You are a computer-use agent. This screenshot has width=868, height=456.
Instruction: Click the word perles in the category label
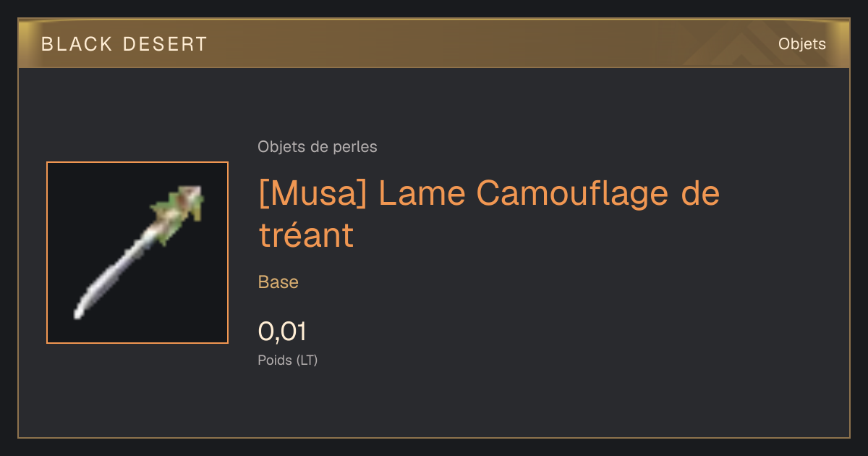pos(355,147)
